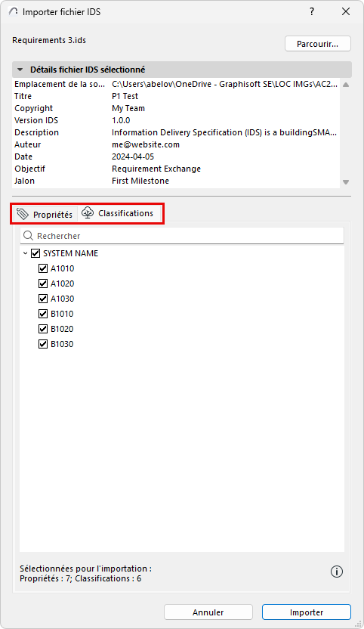The image size is (364, 629).
Task: Click the help question mark button
Action: tap(312, 11)
